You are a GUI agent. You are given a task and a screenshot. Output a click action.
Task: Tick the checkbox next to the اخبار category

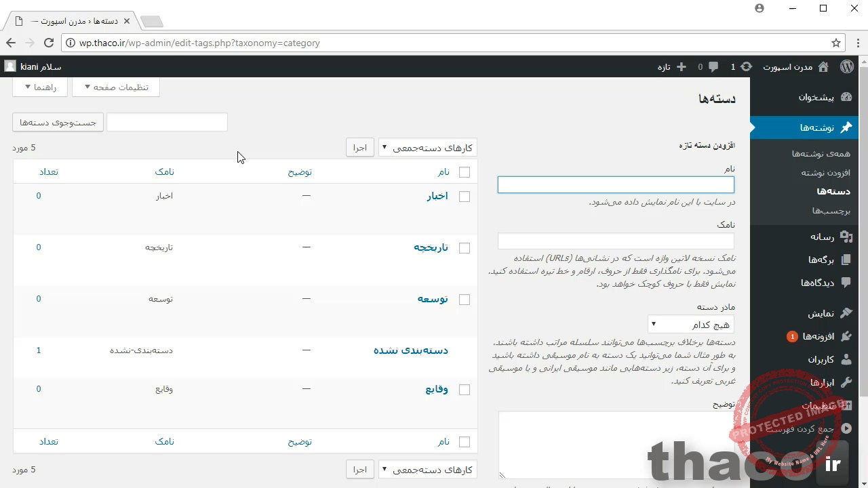tap(465, 196)
